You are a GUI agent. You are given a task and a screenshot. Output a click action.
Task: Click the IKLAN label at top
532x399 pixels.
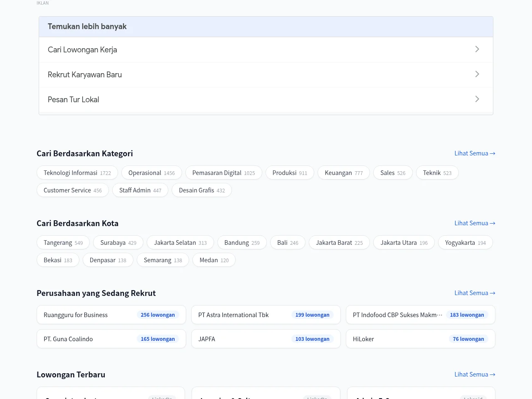point(42,3)
